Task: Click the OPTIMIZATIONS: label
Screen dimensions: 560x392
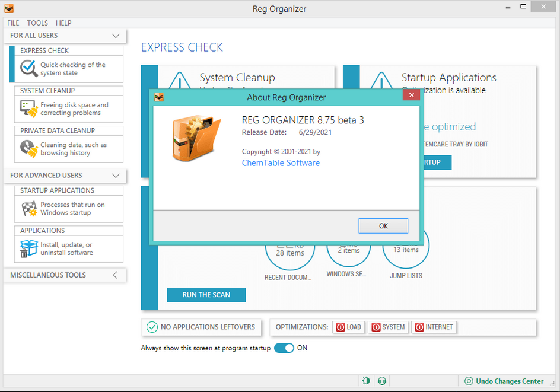Action: coord(302,327)
